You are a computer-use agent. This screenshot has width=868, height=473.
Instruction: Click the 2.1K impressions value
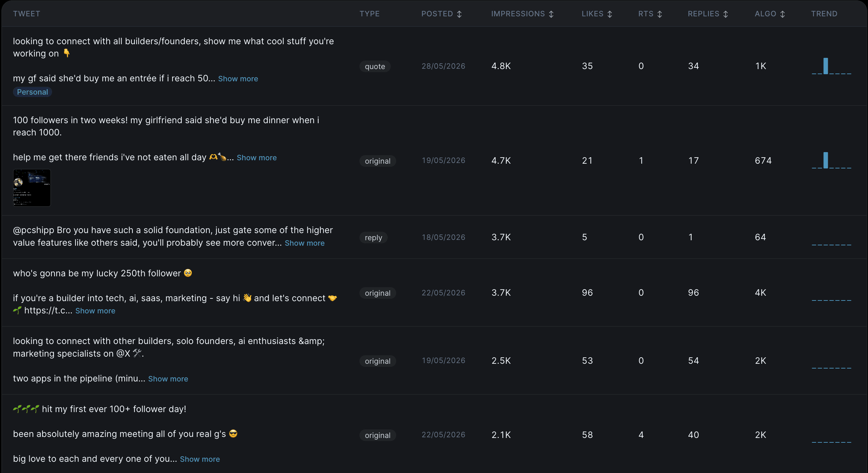pos(501,435)
